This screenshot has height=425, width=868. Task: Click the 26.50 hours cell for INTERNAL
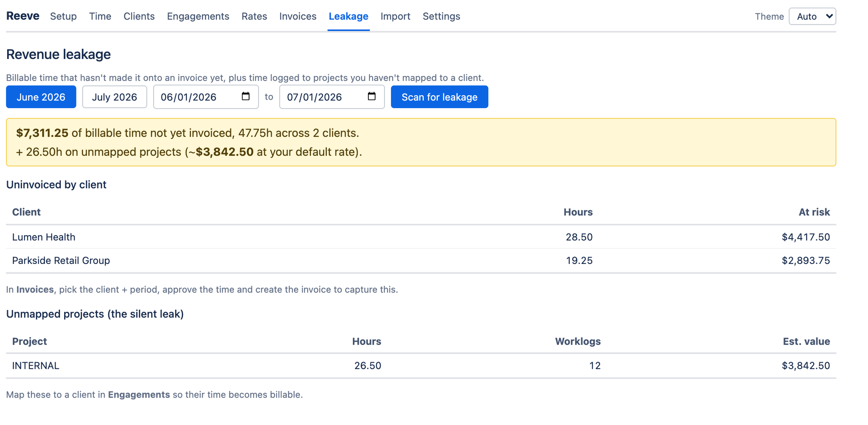tap(367, 365)
